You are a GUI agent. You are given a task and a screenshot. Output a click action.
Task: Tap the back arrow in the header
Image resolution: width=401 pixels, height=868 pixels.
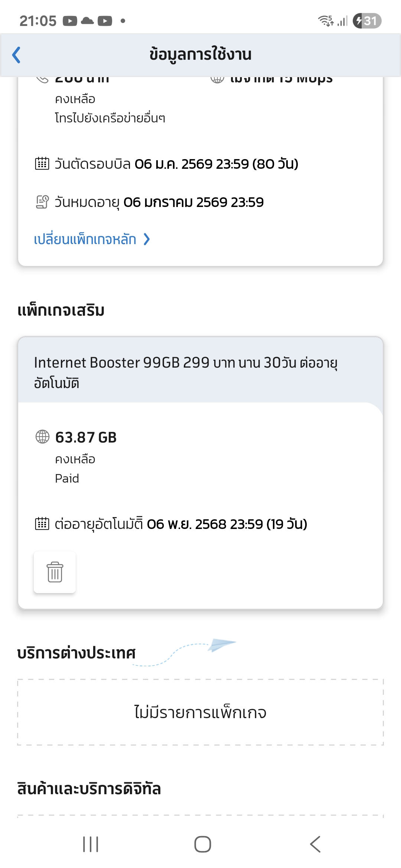[x=16, y=55]
